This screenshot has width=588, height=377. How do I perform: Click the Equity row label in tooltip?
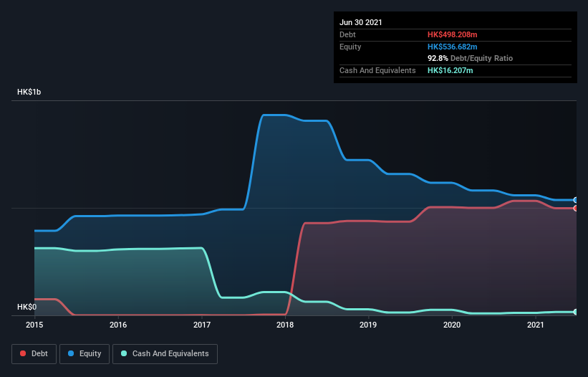[x=350, y=47]
